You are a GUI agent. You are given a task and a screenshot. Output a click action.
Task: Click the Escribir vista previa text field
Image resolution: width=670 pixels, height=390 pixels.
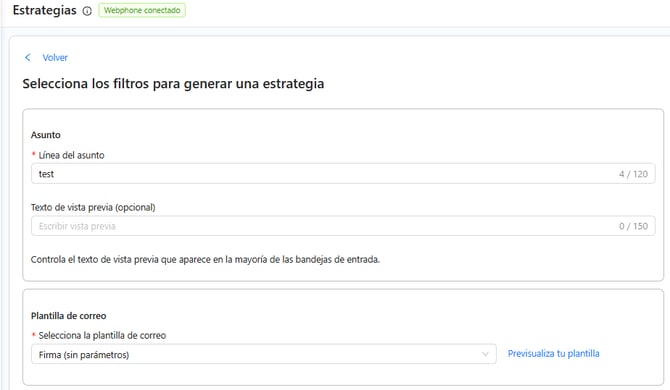(x=343, y=226)
